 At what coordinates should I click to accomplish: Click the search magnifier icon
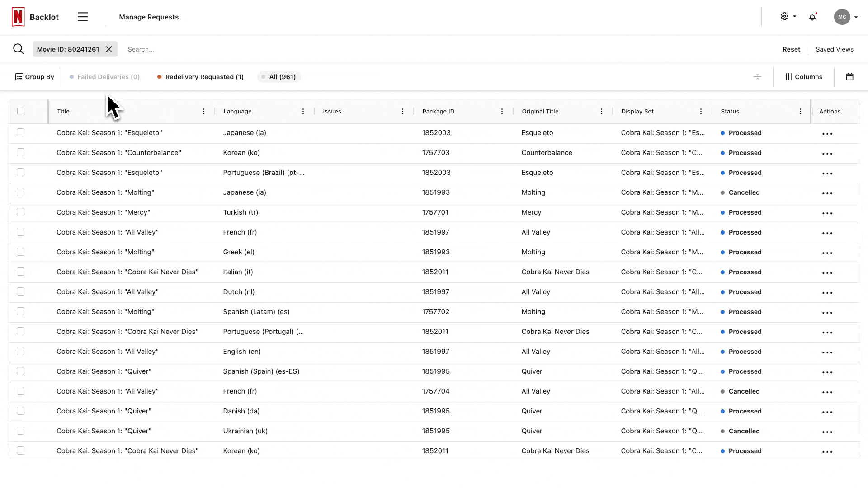[x=19, y=49]
